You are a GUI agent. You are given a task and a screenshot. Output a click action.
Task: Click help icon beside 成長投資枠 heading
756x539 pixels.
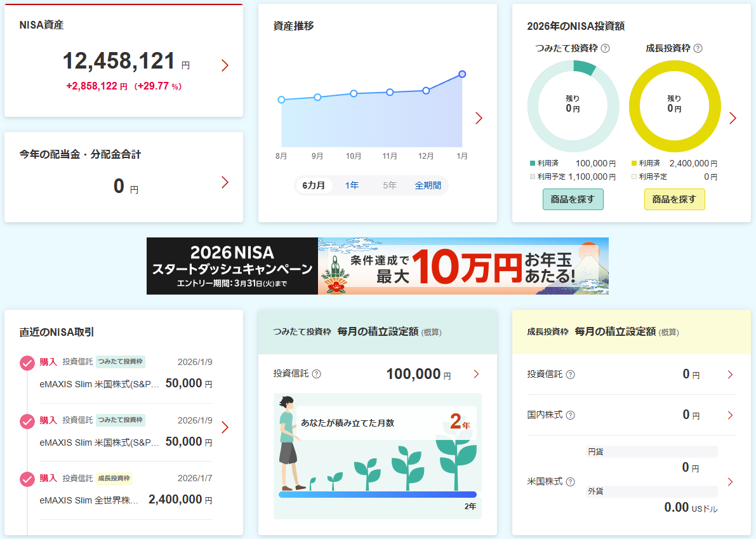tap(698, 48)
